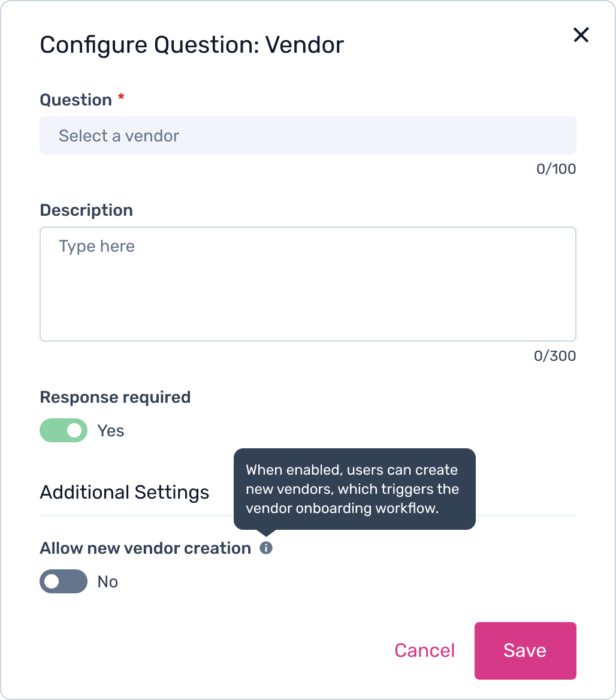
Task: Select the 'Additional Settings' section heading
Action: pyautogui.click(x=124, y=492)
